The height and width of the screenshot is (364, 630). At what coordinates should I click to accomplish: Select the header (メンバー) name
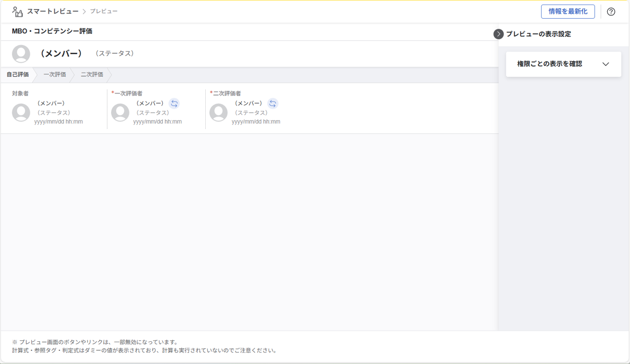[x=61, y=54]
